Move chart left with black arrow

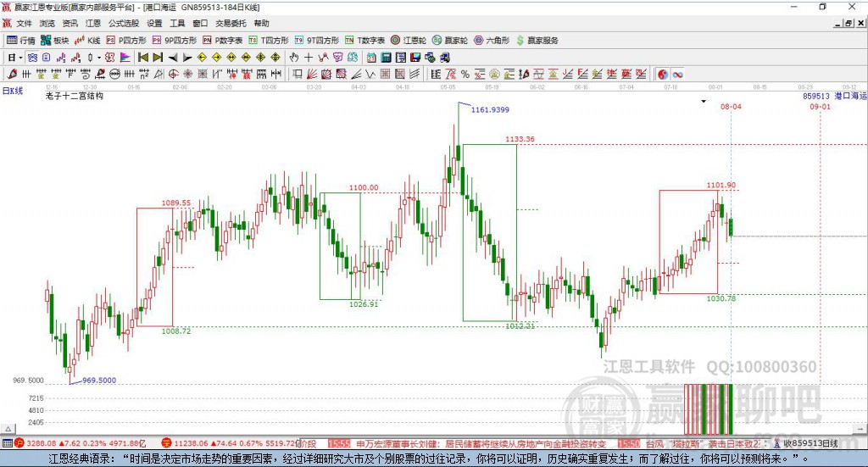point(173,58)
